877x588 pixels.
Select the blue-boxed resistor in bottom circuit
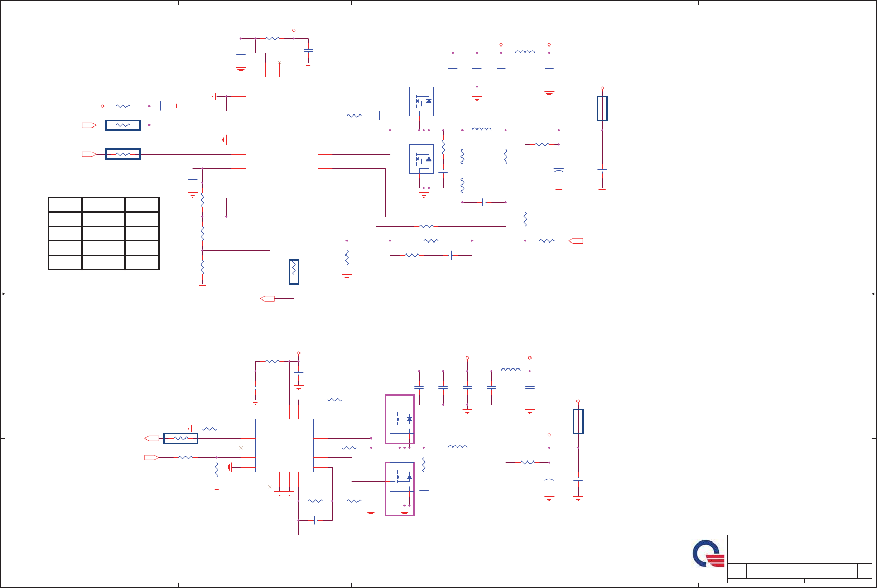(x=180, y=438)
